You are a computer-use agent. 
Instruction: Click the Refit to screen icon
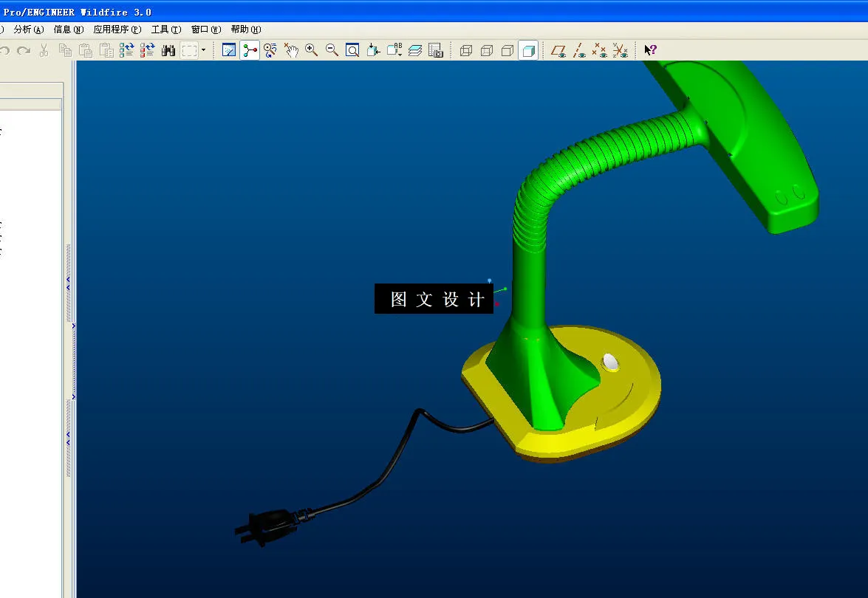click(x=352, y=51)
